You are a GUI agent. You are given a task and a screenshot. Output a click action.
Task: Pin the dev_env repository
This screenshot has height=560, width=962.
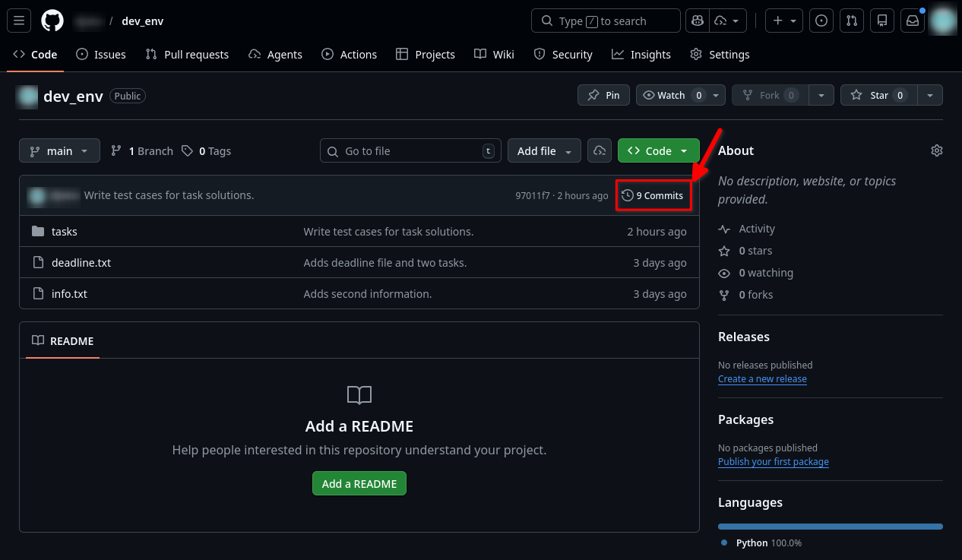[603, 95]
